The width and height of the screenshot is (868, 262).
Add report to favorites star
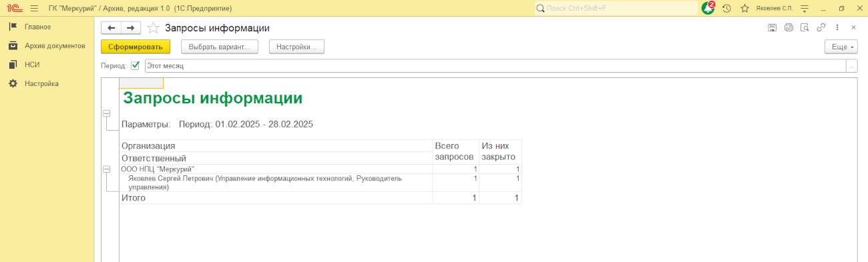click(153, 28)
